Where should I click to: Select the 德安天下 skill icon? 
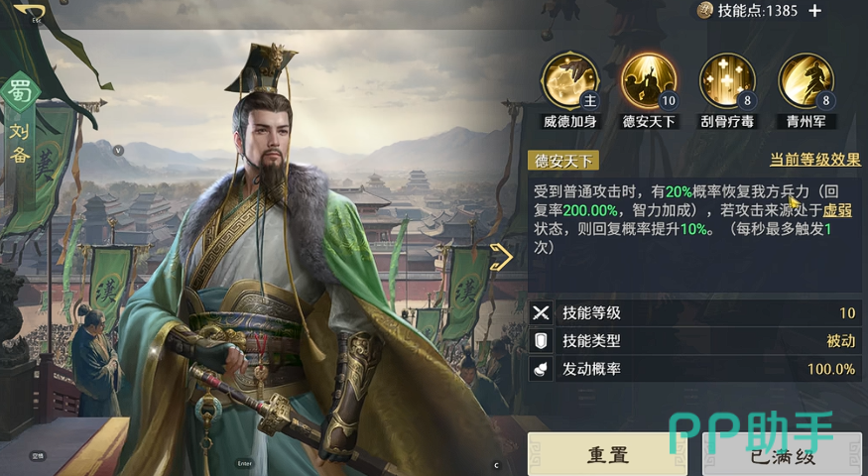(648, 81)
